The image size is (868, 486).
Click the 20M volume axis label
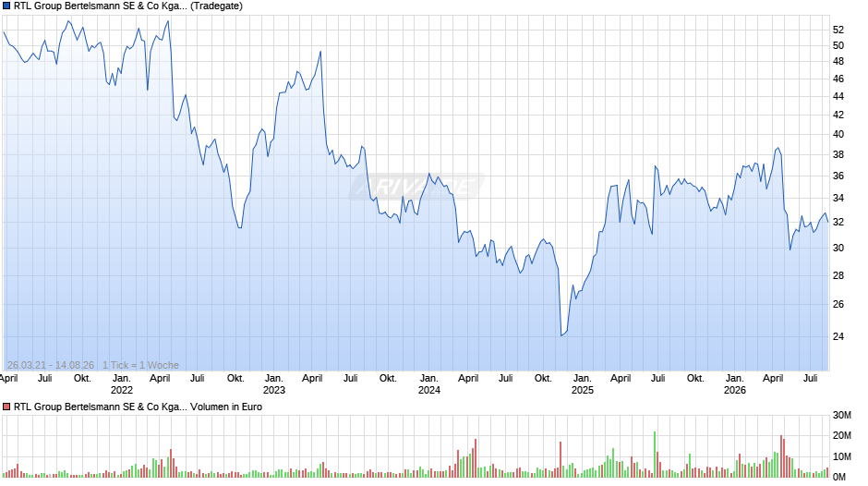(841, 435)
